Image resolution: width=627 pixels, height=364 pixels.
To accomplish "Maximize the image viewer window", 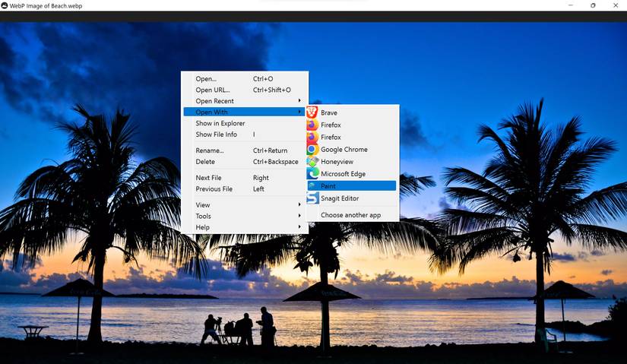I will point(593,5).
